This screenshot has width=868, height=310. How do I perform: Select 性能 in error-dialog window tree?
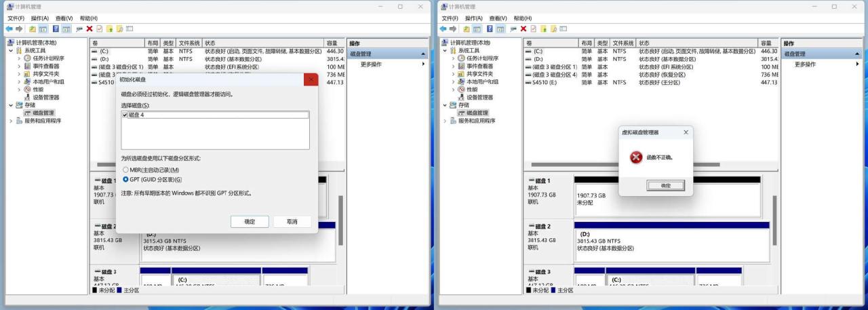473,89
